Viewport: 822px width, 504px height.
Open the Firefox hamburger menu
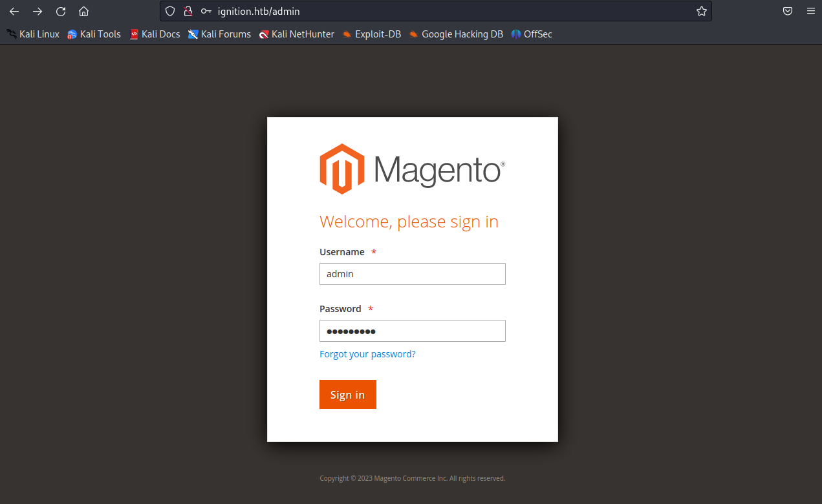(810, 11)
